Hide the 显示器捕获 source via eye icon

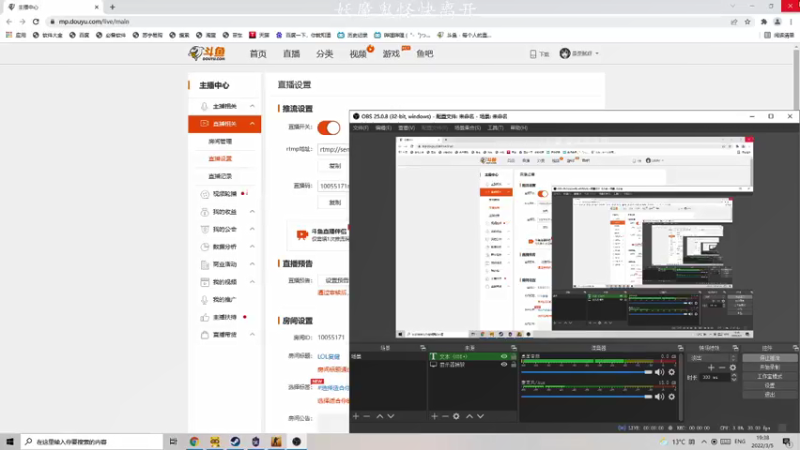pos(504,364)
